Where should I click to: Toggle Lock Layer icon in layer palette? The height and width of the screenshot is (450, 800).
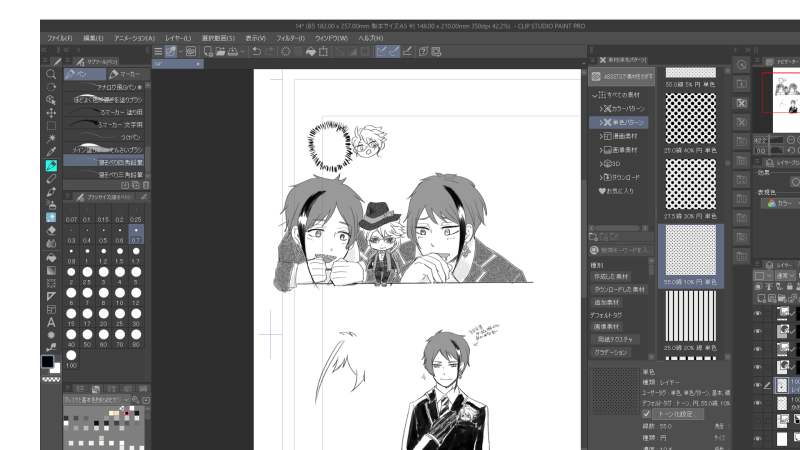(x=790, y=287)
